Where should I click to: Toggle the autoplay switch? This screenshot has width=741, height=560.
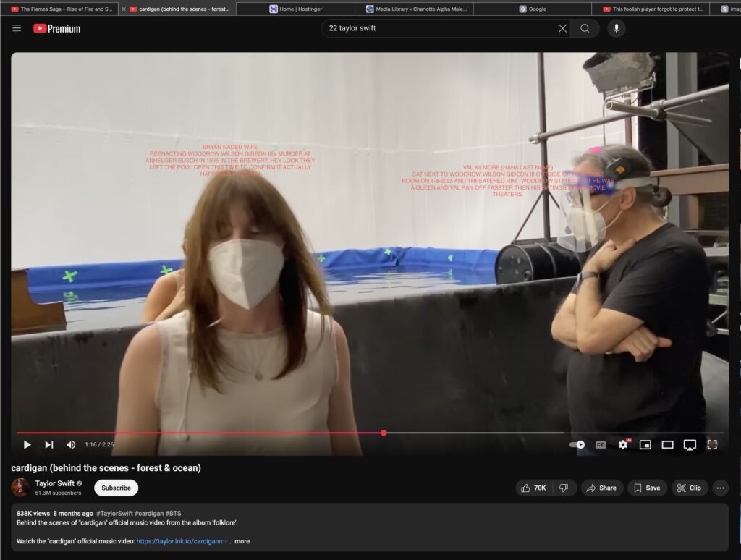click(x=577, y=445)
